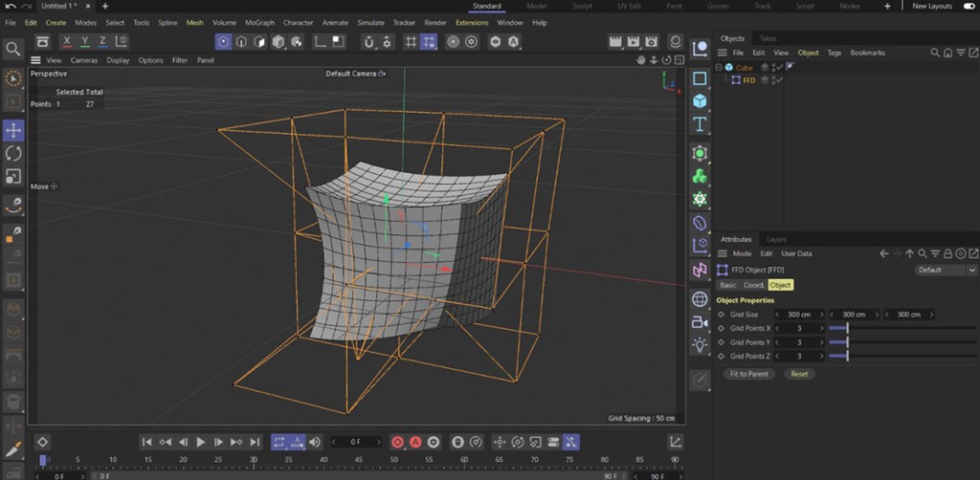Open the MoGraph menu
Image resolution: width=980 pixels, height=480 pixels.
(258, 22)
